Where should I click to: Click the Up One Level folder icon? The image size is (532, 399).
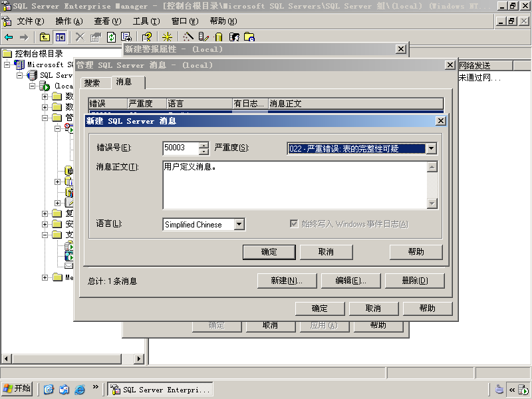pos(45,37)
